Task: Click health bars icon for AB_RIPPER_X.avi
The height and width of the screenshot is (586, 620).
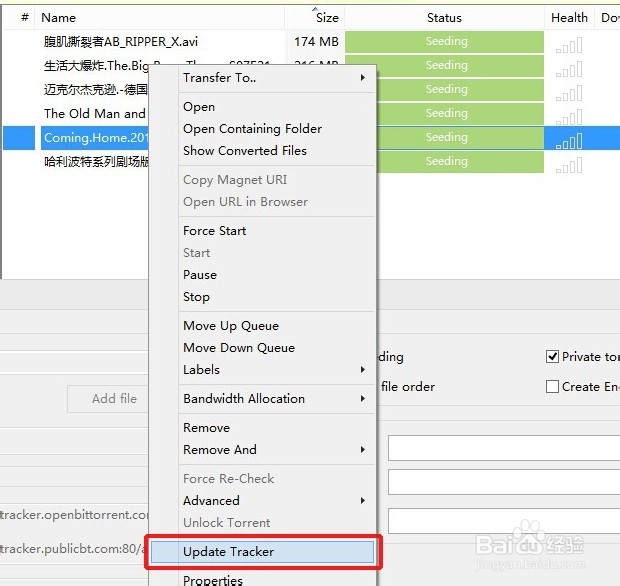Action: 568,44
